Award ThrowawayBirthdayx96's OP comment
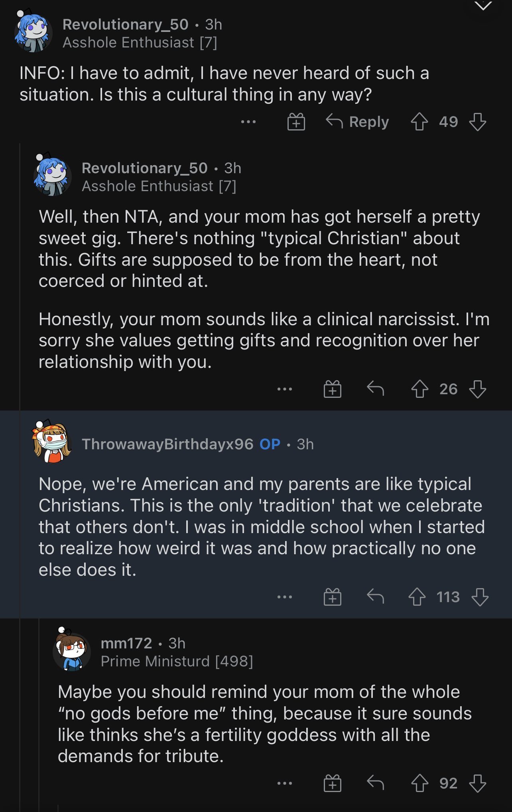Screen dimensions: 512x812 [x=332, y=597]
